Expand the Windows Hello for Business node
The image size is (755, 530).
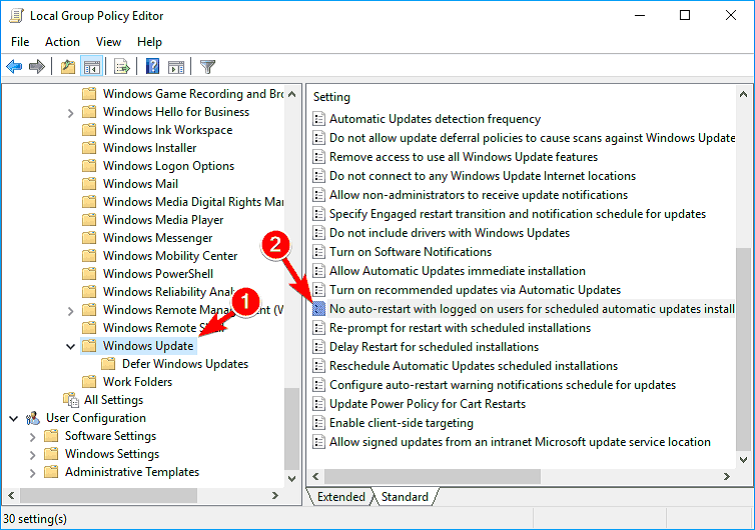[x=70, y=112]
